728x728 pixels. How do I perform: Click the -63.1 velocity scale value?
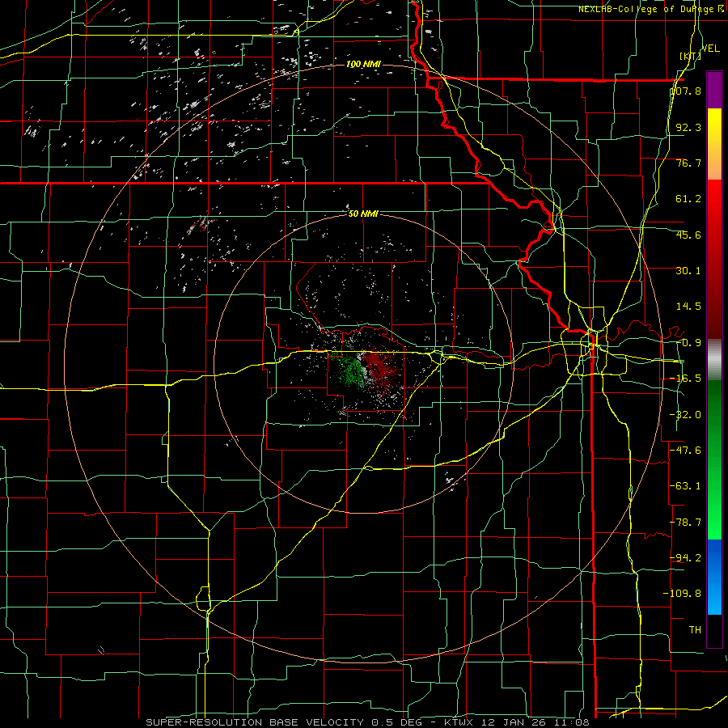tap(686, 486)
